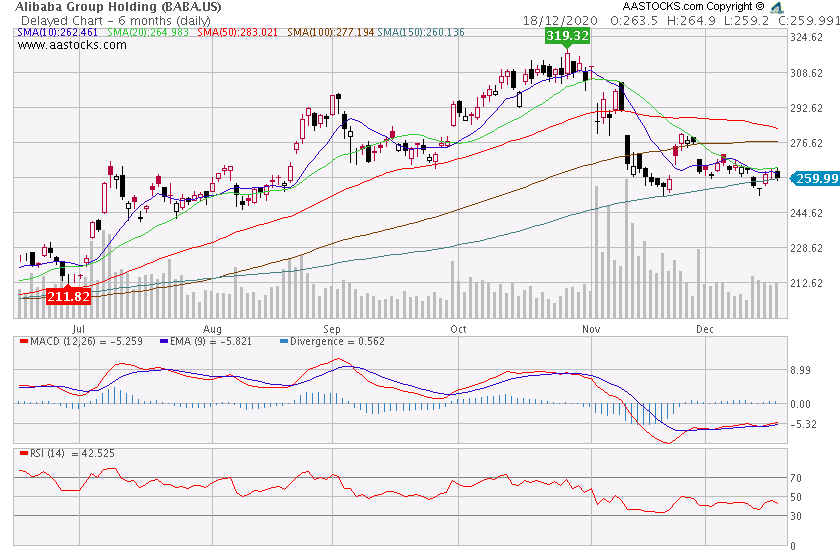Click the Divergence light-blue legend swatch

284,341
